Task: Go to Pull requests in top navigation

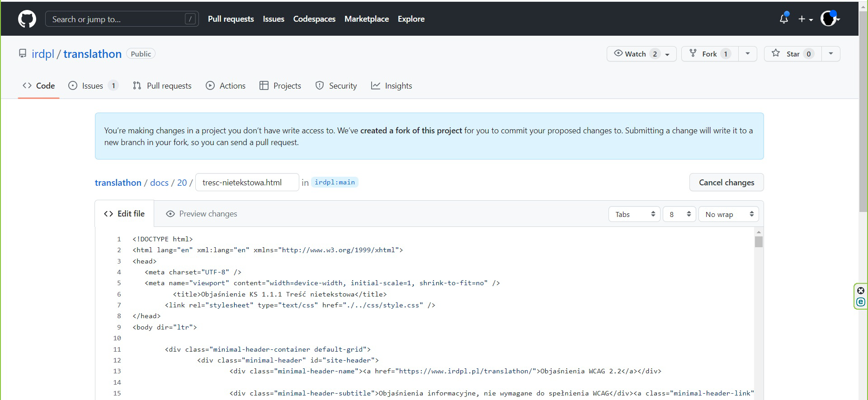Action: pyautogui.click(x=231, y=19)
